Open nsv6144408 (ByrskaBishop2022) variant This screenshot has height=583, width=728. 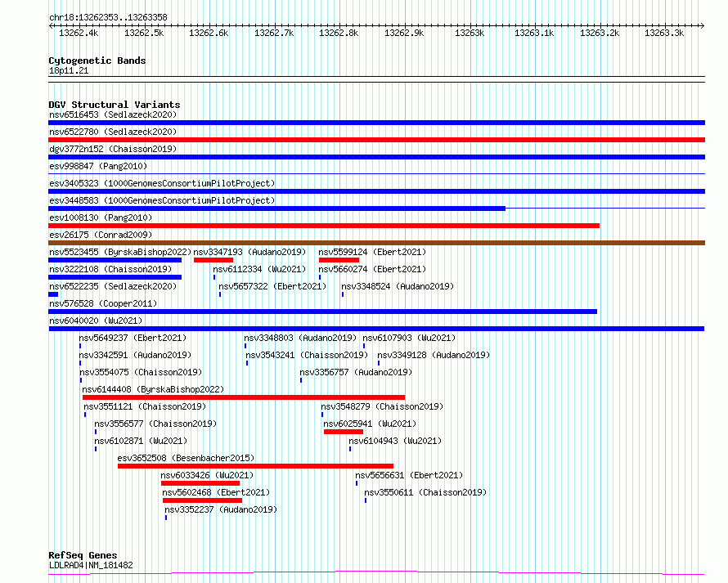tap(153, 389)
